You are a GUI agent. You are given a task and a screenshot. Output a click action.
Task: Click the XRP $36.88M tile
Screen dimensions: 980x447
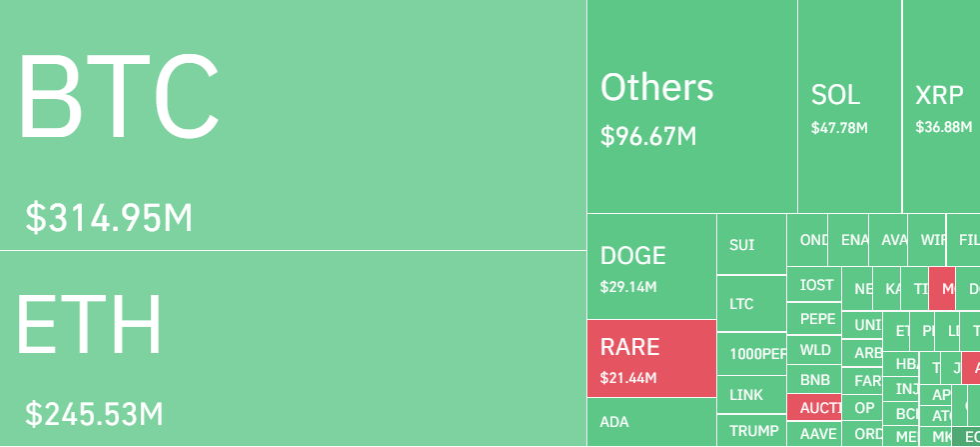[940, 106]
